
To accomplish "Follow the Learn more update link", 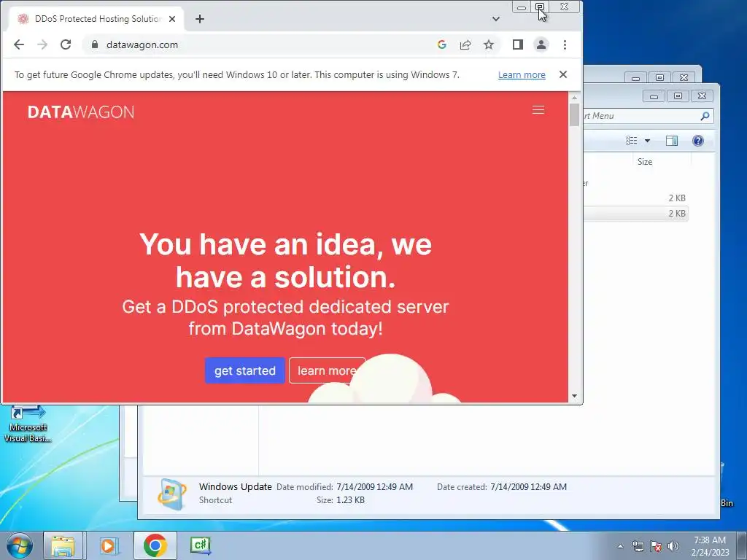I will point(522,75).
